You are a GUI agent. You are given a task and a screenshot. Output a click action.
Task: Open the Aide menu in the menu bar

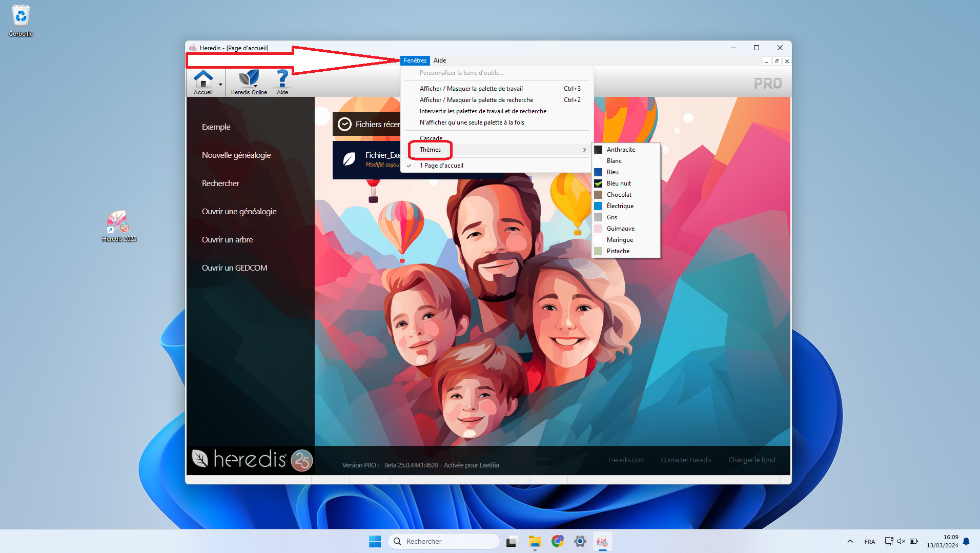pos(439,60)
